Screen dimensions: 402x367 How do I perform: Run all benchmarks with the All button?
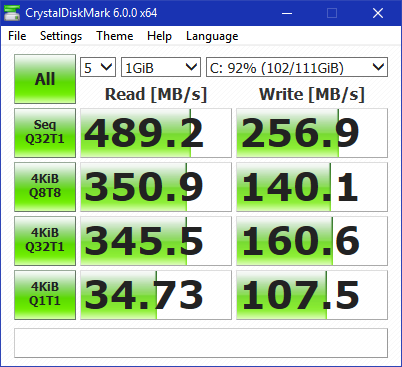[45, 79]
